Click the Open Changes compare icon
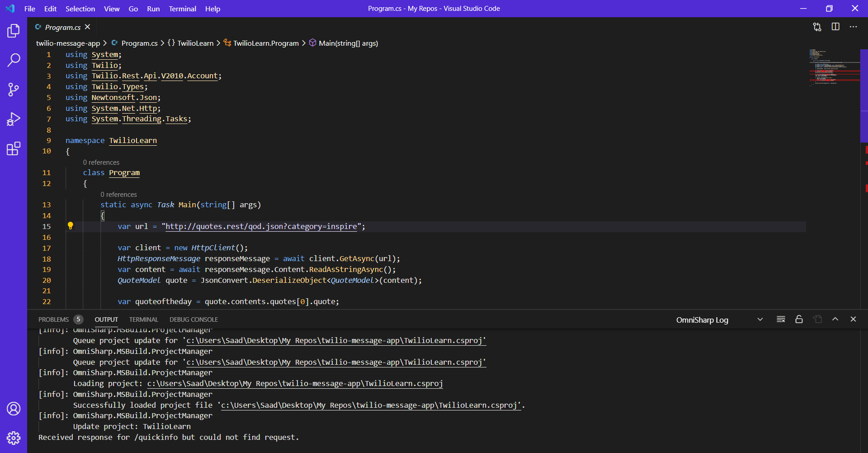This screenshot has width=868, height=453. [817, 27]
